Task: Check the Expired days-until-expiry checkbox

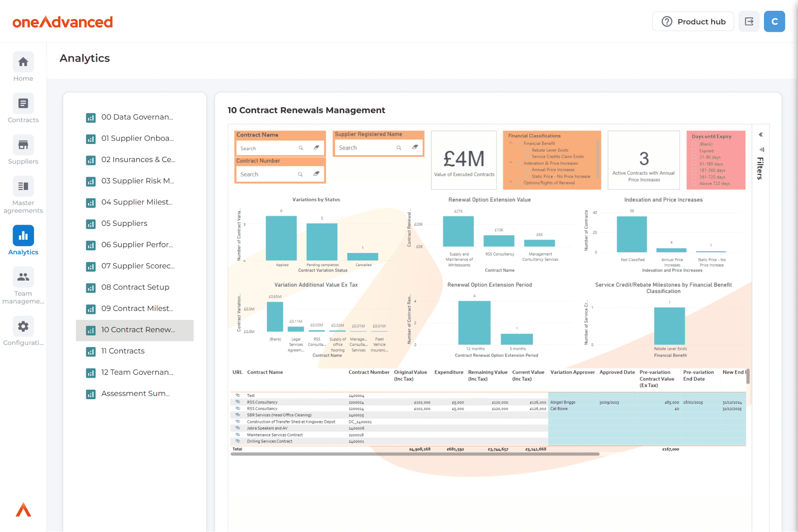Action: click(x=694, y=151)
